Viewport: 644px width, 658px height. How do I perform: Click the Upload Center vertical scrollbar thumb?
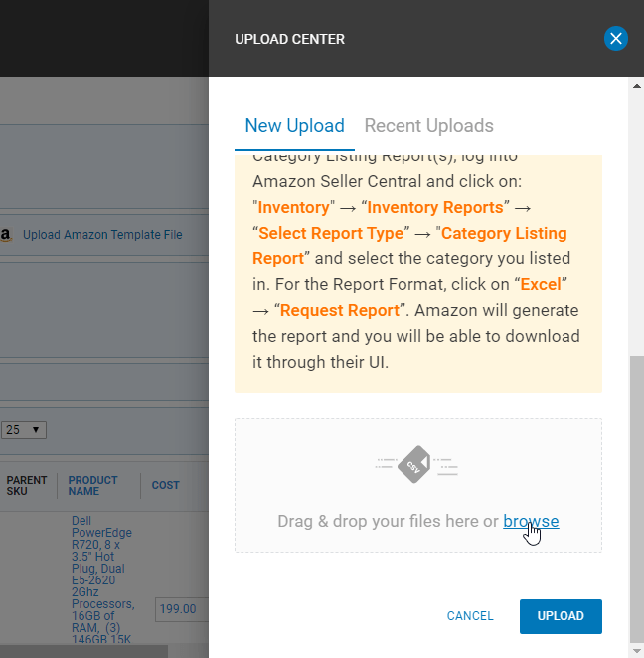point(637,499)
